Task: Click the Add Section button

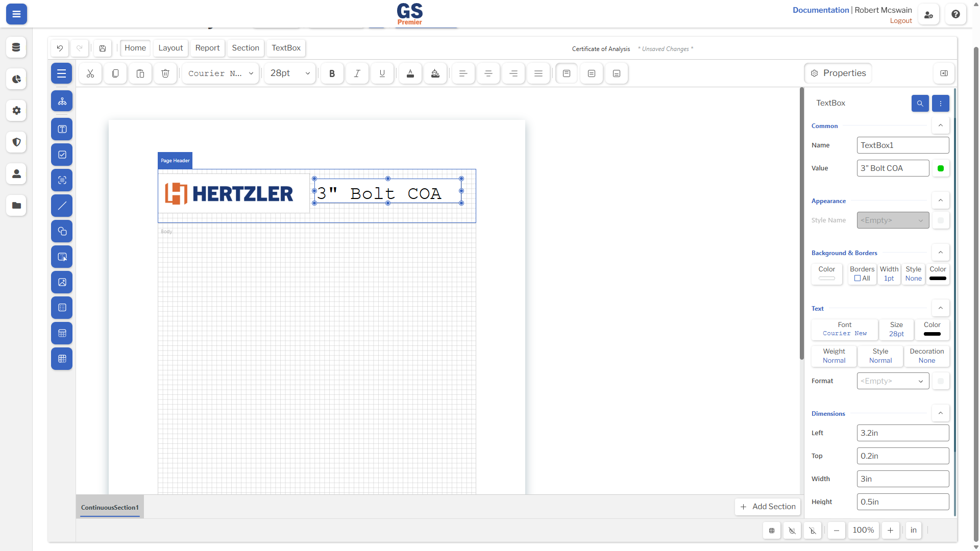Action: point(768,507)
